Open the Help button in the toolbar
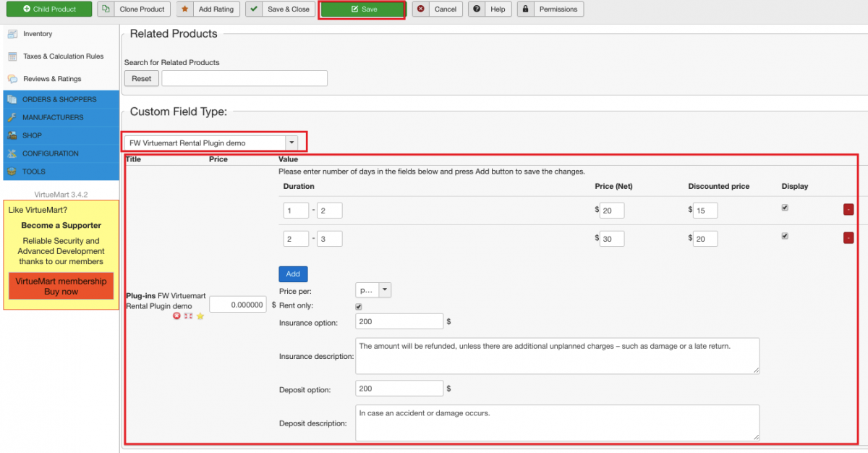 [490, 9]
